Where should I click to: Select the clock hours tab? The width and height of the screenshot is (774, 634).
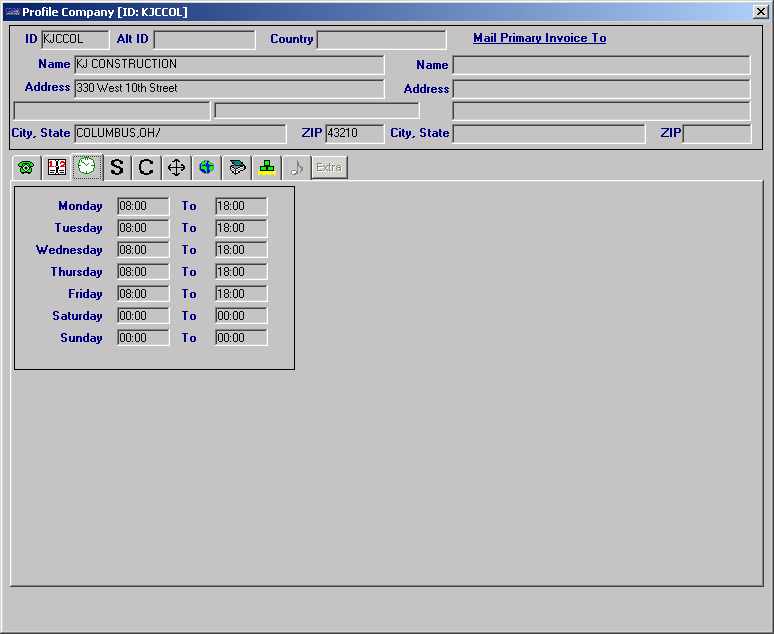pyautogui.click(x=87, y=166)
